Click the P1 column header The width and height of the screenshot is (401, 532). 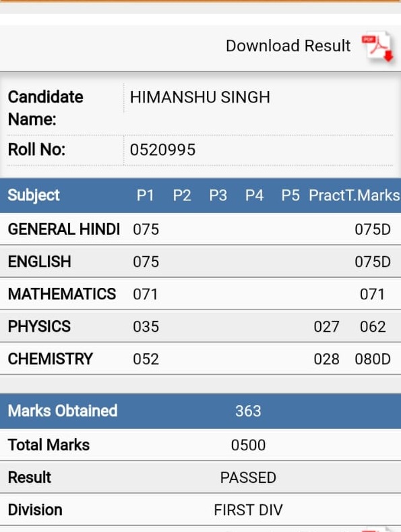[145, 196]
